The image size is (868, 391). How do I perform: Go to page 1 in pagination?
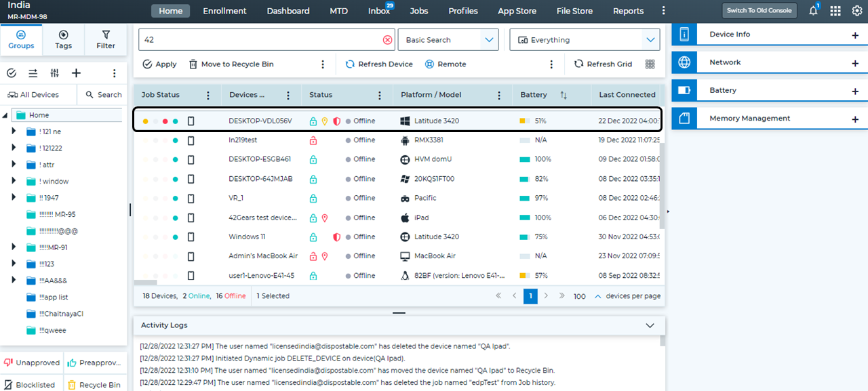tap(530, 296)
